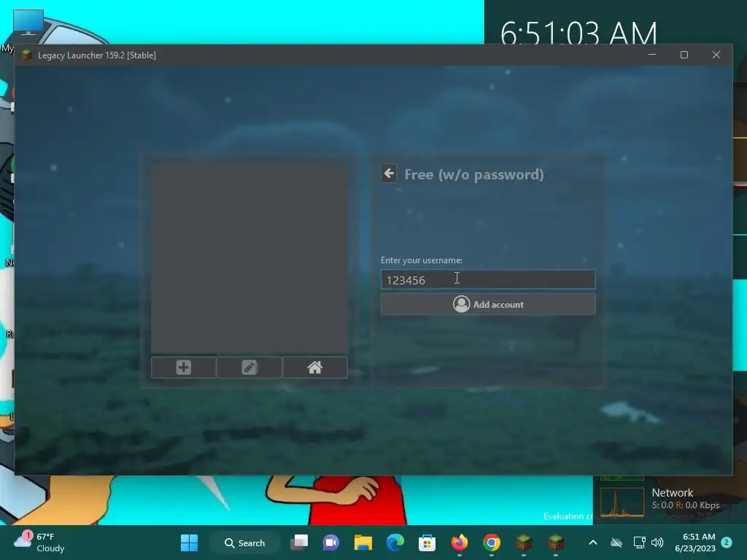The width and height of the screenshot is (747, 560).
Task: Switch to Google Chrome on the taskbar
Action: point(491,542)
